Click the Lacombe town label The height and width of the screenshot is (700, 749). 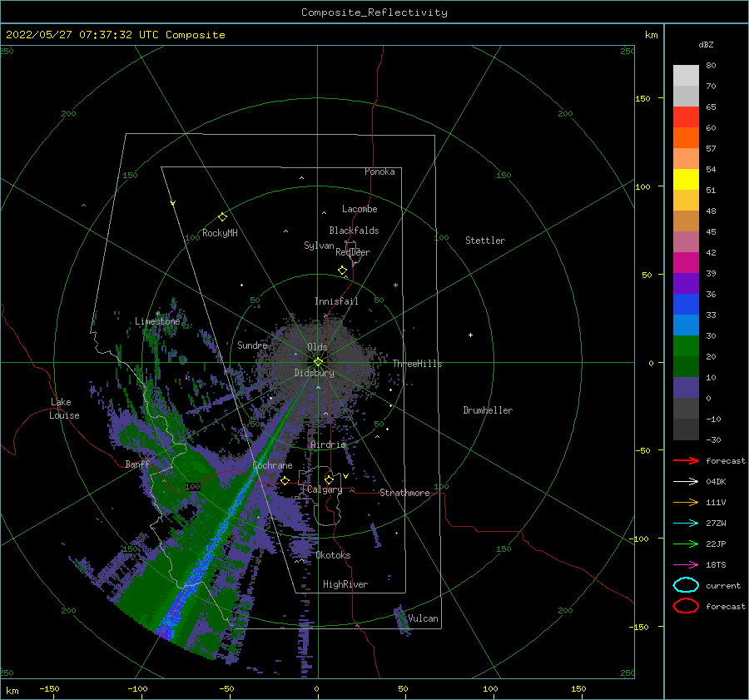tap(360, 209)
